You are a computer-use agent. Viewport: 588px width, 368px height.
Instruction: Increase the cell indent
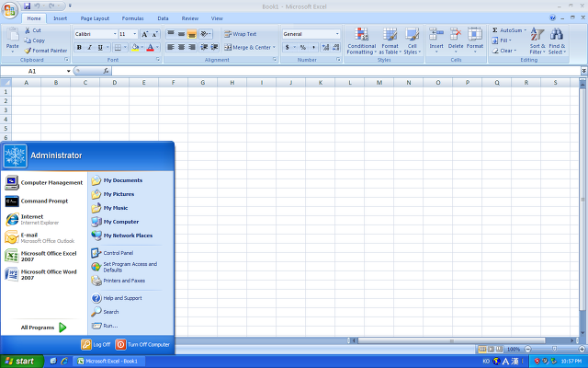coord(214,47)
